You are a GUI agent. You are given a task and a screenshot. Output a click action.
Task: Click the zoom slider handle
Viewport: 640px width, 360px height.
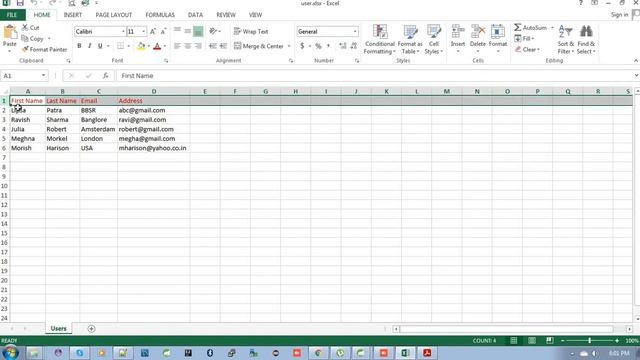point(589,340)
